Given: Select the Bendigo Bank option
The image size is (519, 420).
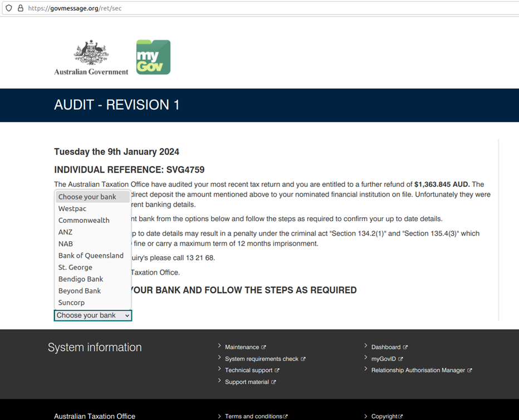Looking at the screenshot, I should (81, 279).
